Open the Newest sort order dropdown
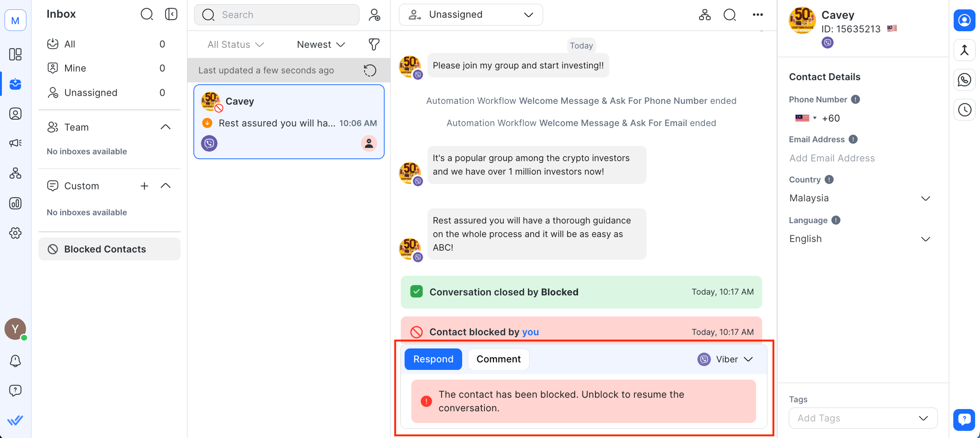Viewport: 980px width, 438px height. point(321,44)
